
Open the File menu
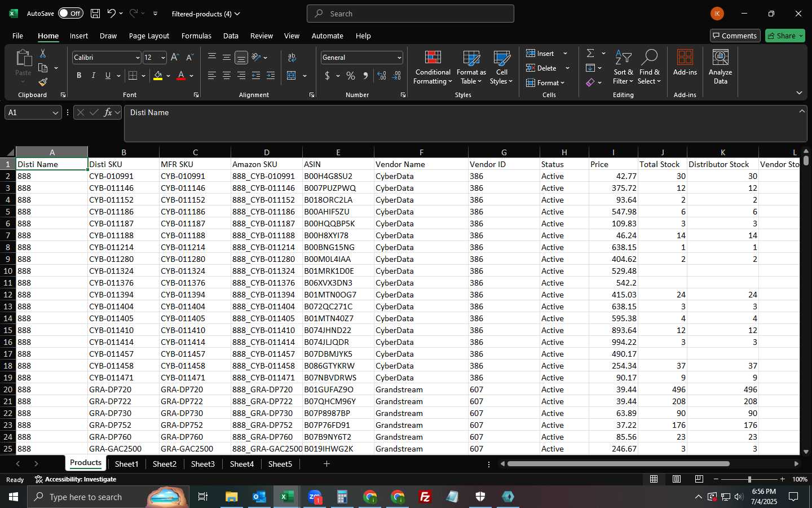coord(18,36)
